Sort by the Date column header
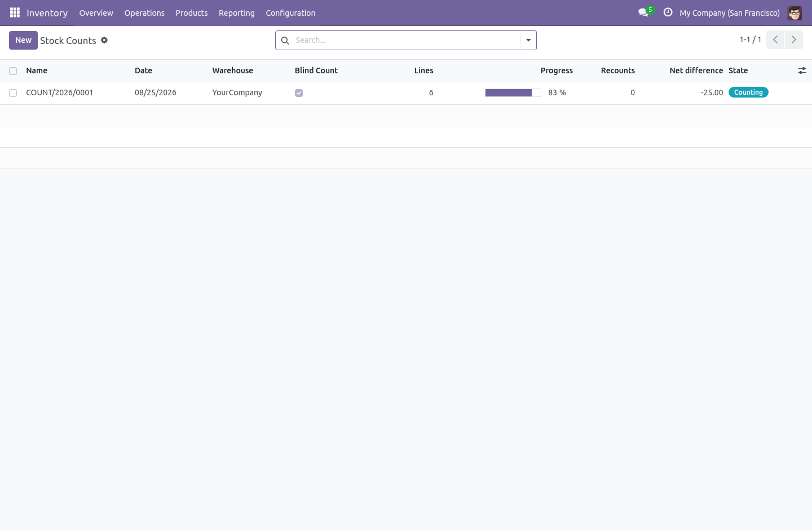 click(143, 70)
